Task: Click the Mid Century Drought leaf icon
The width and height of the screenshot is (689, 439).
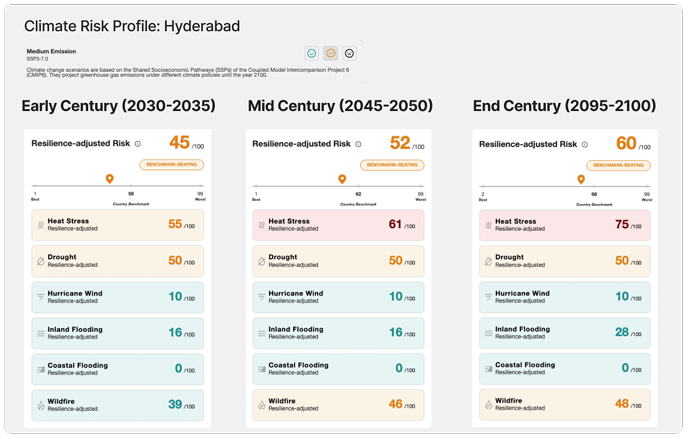Action: tap(261, 261)
